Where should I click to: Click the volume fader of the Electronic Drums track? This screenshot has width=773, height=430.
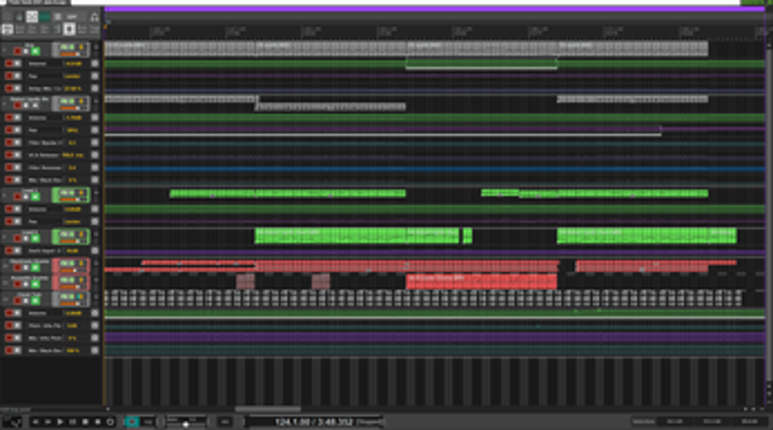[69, 270]
